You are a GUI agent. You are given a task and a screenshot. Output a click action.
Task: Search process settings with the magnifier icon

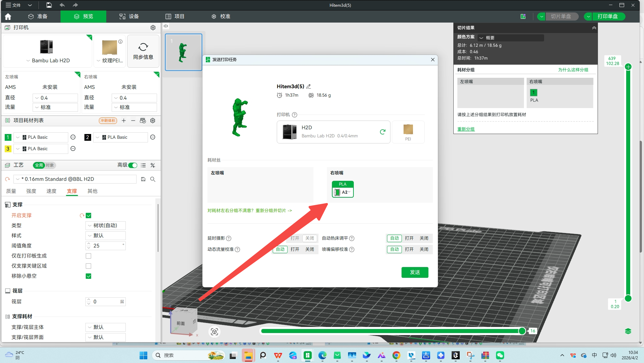pos(153,179)
